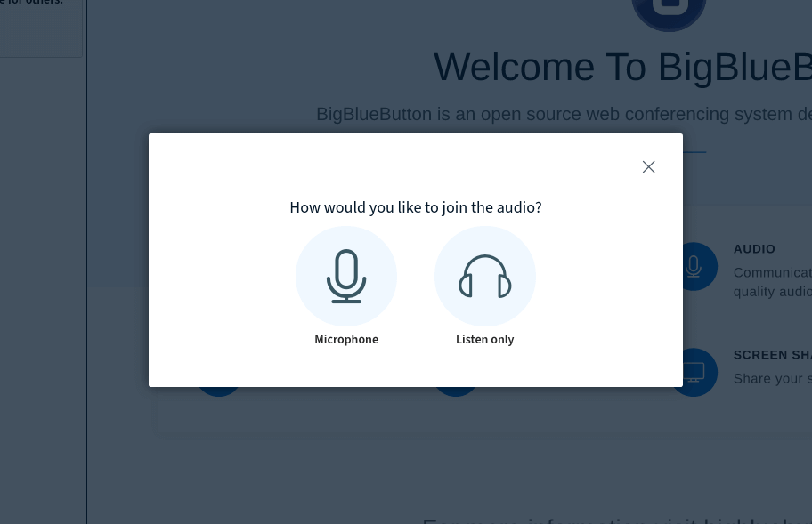This screenshot has width=812, height=524.
Task: Click the "Microphone" text label
Action: [x=346, y=339]
